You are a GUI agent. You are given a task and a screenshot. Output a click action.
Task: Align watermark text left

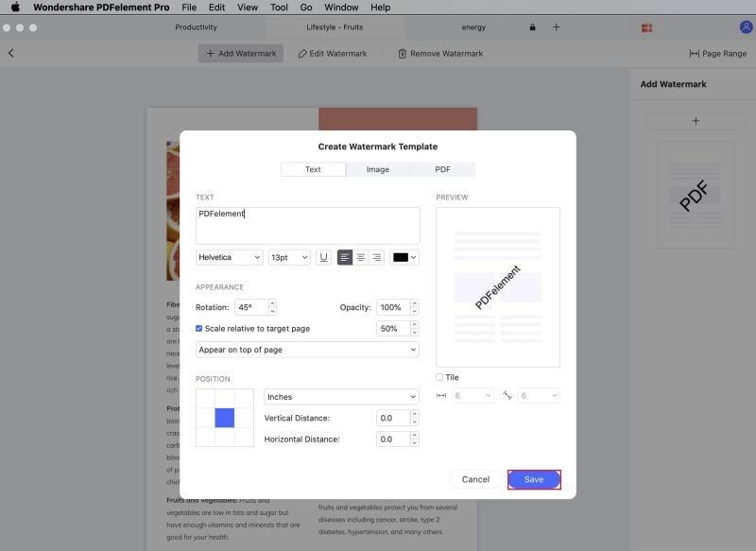coord(345,257)
